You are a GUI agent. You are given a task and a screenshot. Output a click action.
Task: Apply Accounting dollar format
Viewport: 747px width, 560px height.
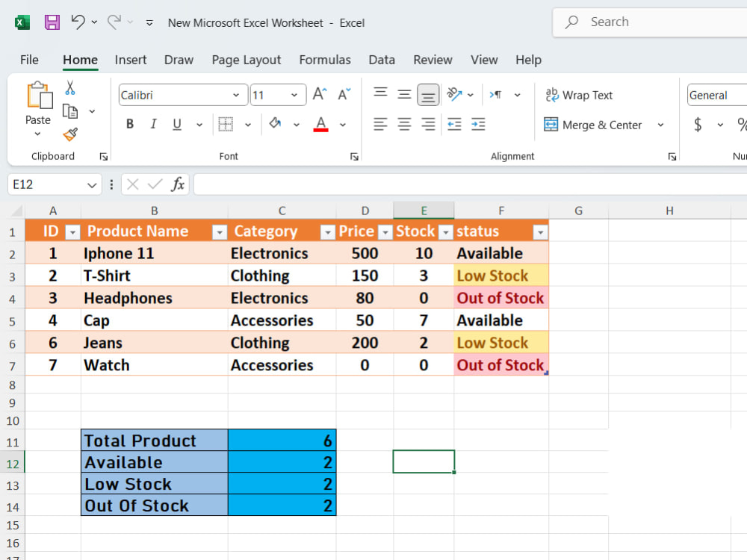698,125
